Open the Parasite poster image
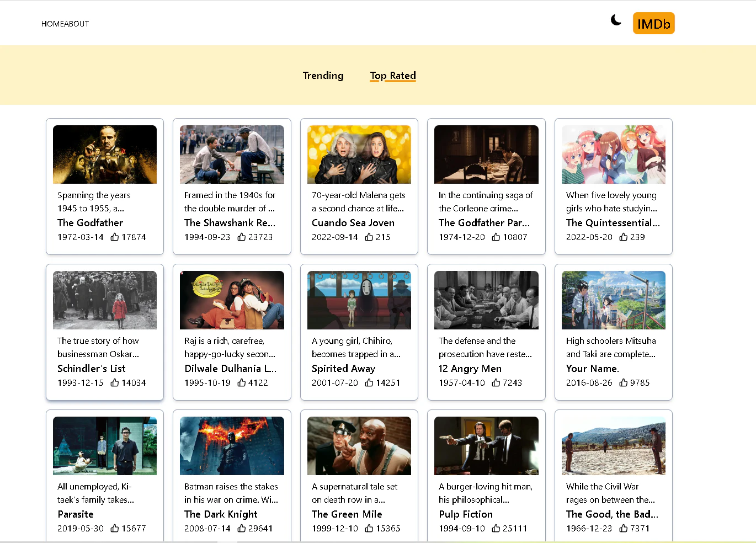The image size is (756, 543). tap(105, 446)
